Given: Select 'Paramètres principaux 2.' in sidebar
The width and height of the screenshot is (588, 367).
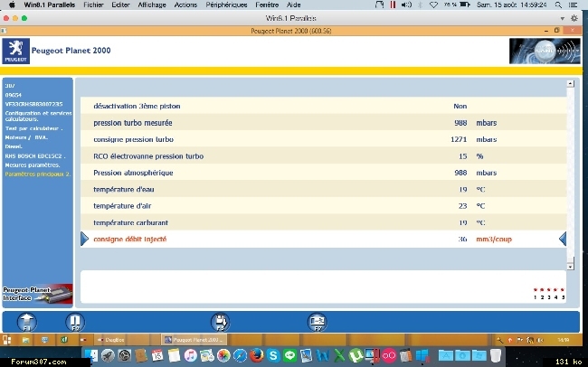Looking at the screenshot, I should pos(37,174).
